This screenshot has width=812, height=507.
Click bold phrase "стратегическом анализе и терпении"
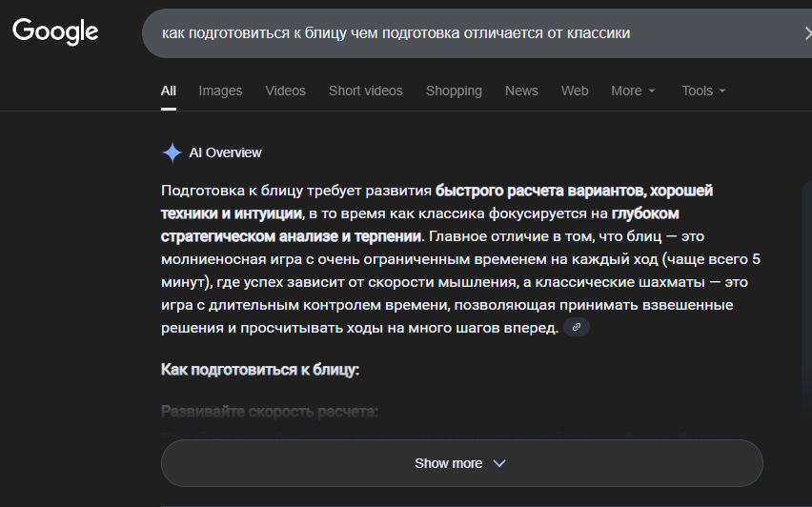point(290,236)
